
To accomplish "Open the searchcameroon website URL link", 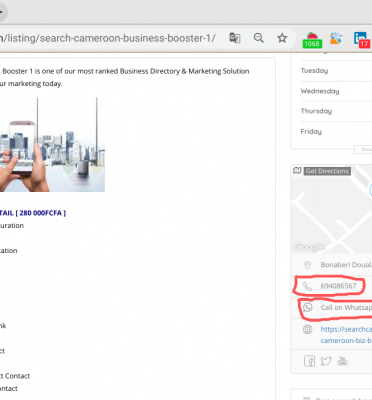I will [346, 335].
